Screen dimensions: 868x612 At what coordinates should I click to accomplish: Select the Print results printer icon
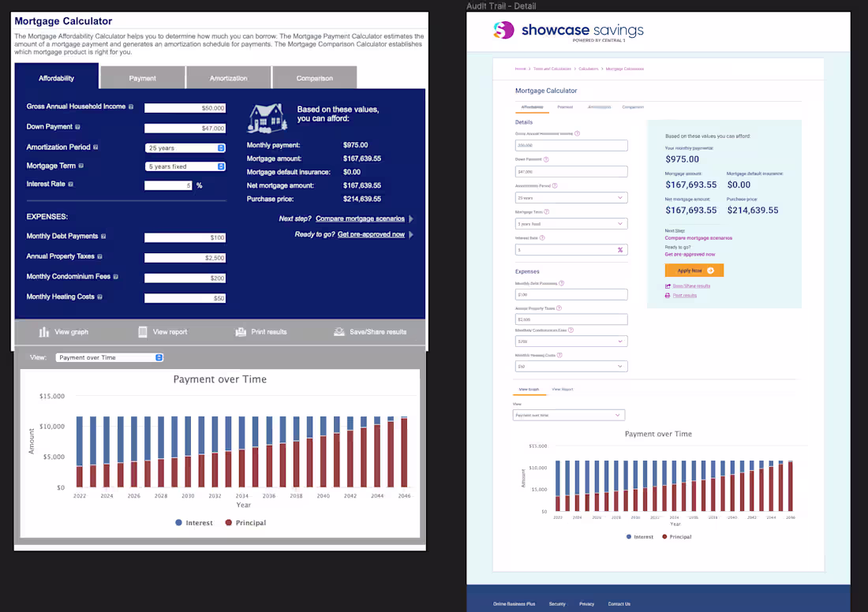coord(241,331)
